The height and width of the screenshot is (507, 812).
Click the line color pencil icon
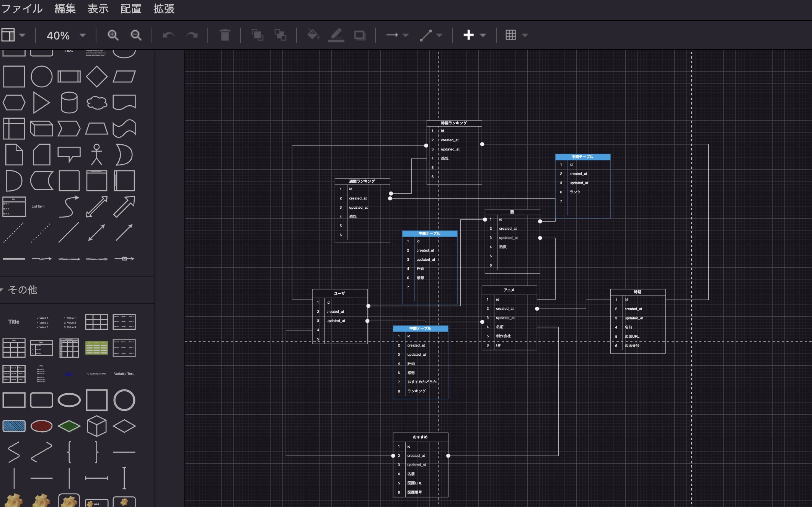click(x=336, y=35)
